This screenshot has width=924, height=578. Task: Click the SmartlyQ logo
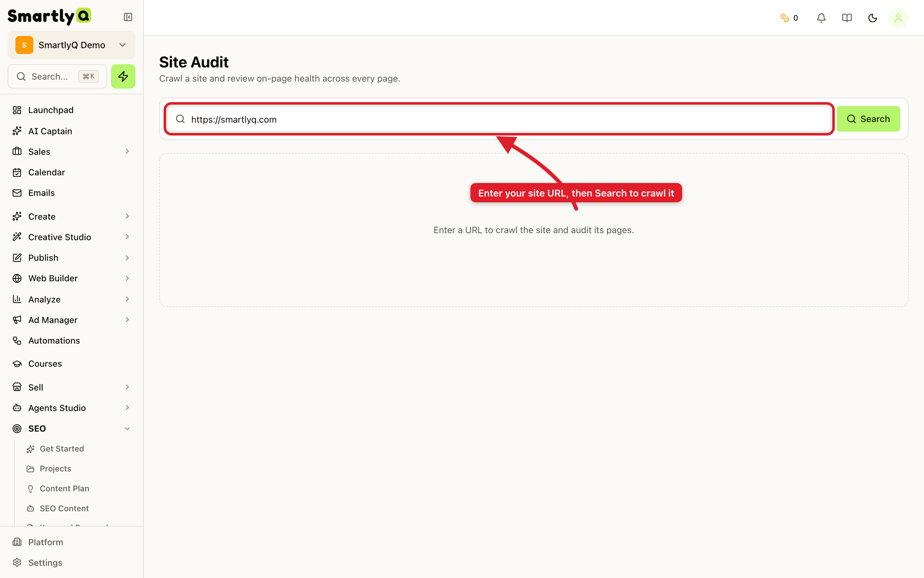(49, 16)
